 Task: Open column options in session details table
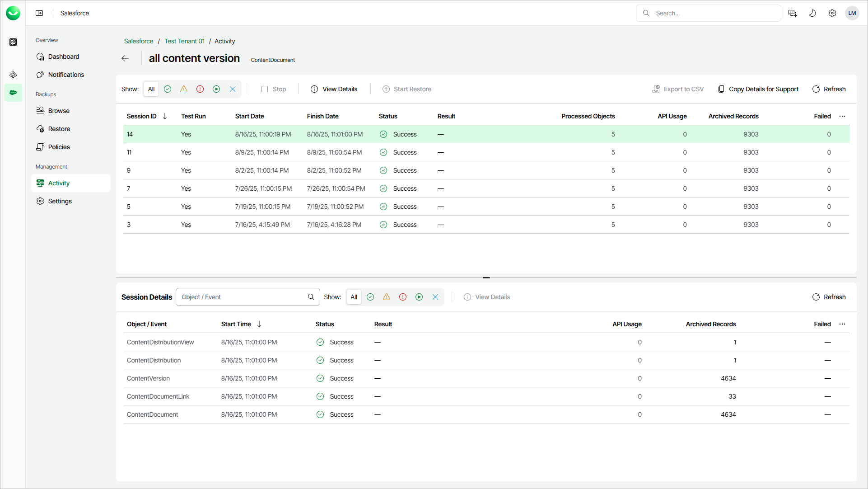(x=842, y=324)
